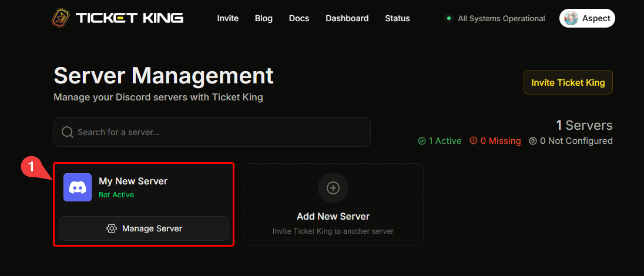
Task: Open the Invite nav link
Action: tap(228, 18)
